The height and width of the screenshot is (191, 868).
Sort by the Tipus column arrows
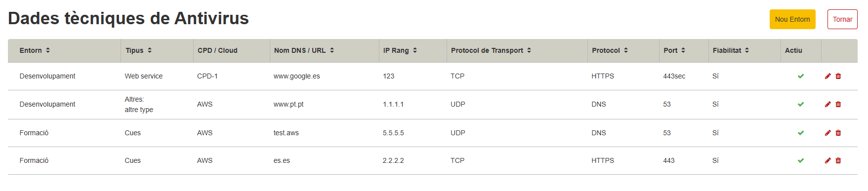click(x=139, y=50)
